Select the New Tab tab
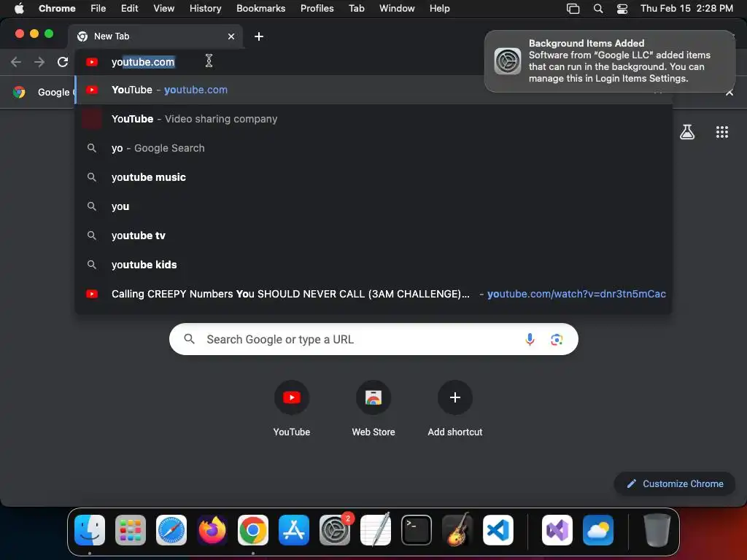747x560 pixels. tap(155, 36)
